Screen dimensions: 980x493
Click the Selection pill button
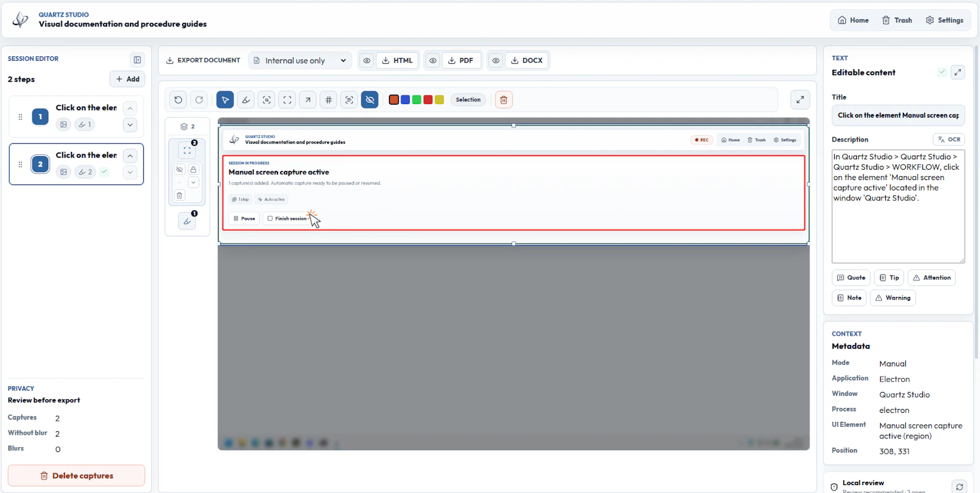click(468, 100)
